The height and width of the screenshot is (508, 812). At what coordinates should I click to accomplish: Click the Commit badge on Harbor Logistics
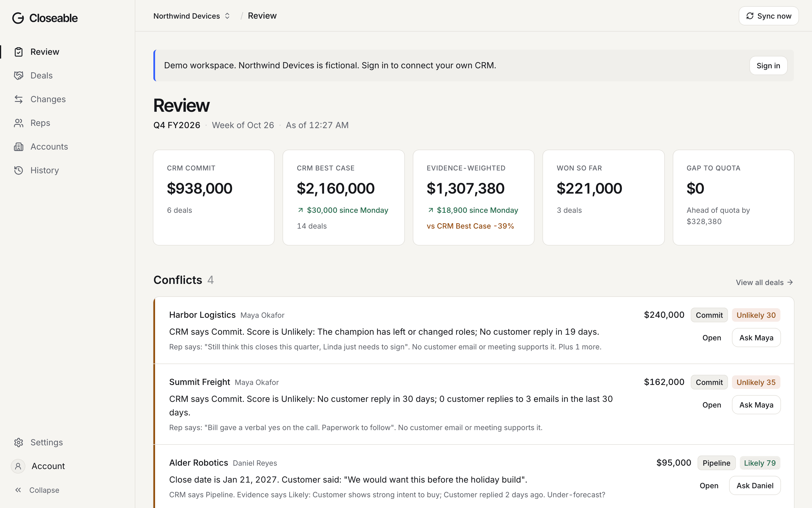click(x=709, y=315)
